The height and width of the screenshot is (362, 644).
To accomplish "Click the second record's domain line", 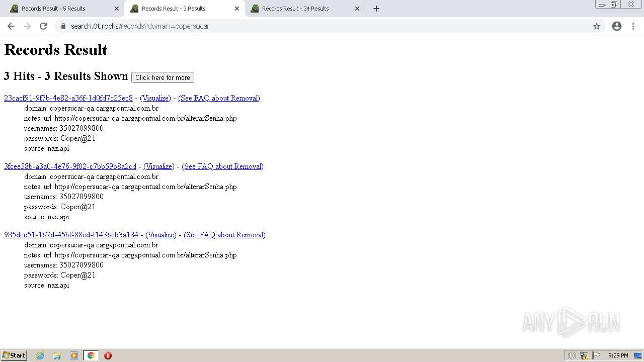I will (92, 176).
